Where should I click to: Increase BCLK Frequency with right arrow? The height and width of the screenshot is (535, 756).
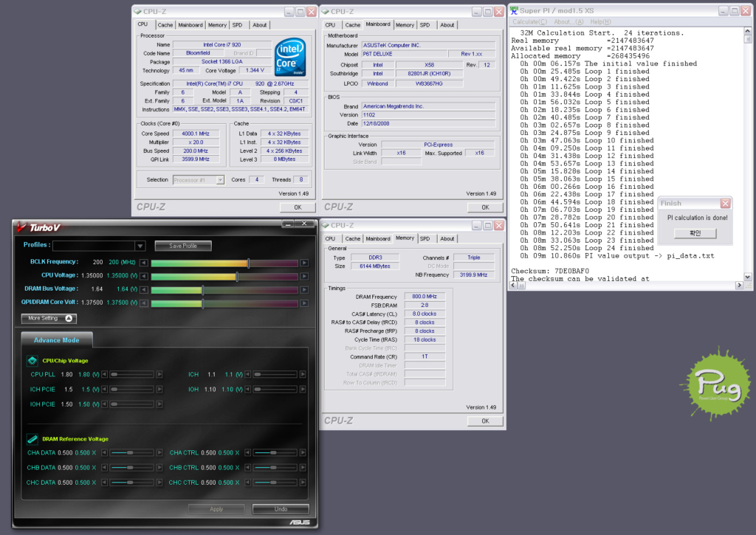pos(304,263)
